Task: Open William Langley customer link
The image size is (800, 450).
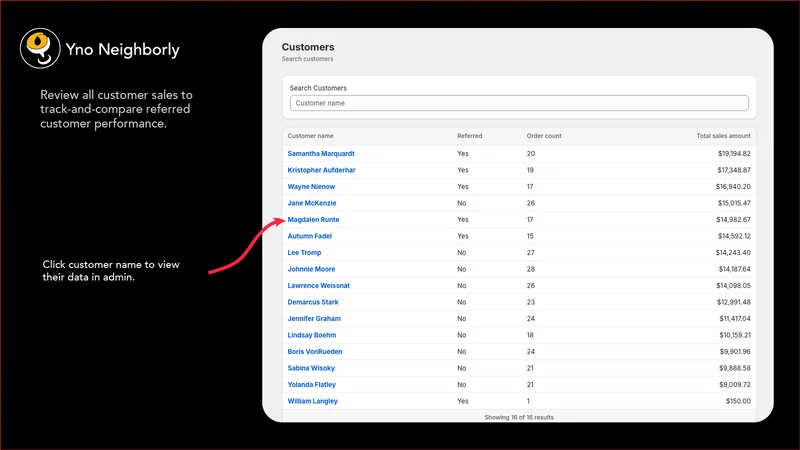Action: pos(312,401)
